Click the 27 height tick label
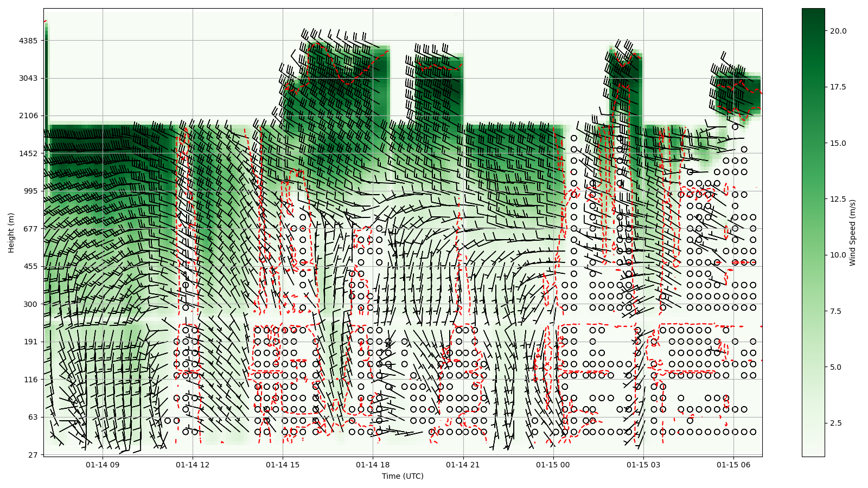Screen dimensions: 868x488 pos(32,455)
